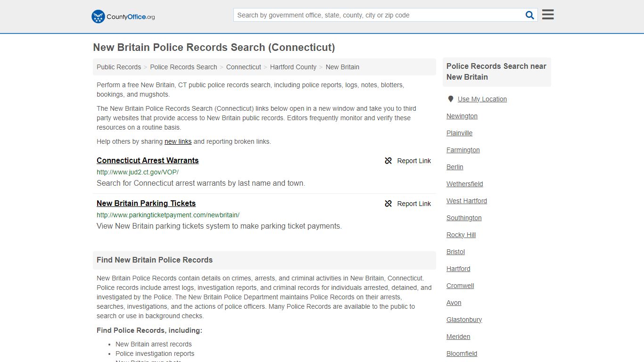Open New Britain Parking Tickets heading link
Screen dimensions: 644x362
(146, 203)
